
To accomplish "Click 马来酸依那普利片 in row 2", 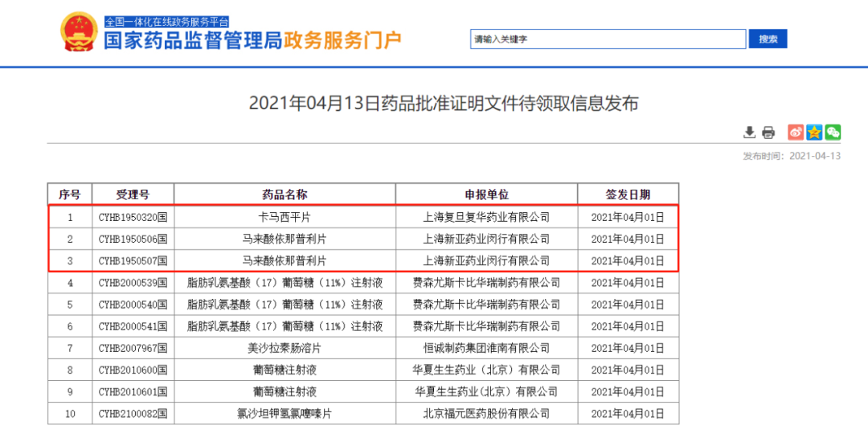I will click(x=285, y=239).
